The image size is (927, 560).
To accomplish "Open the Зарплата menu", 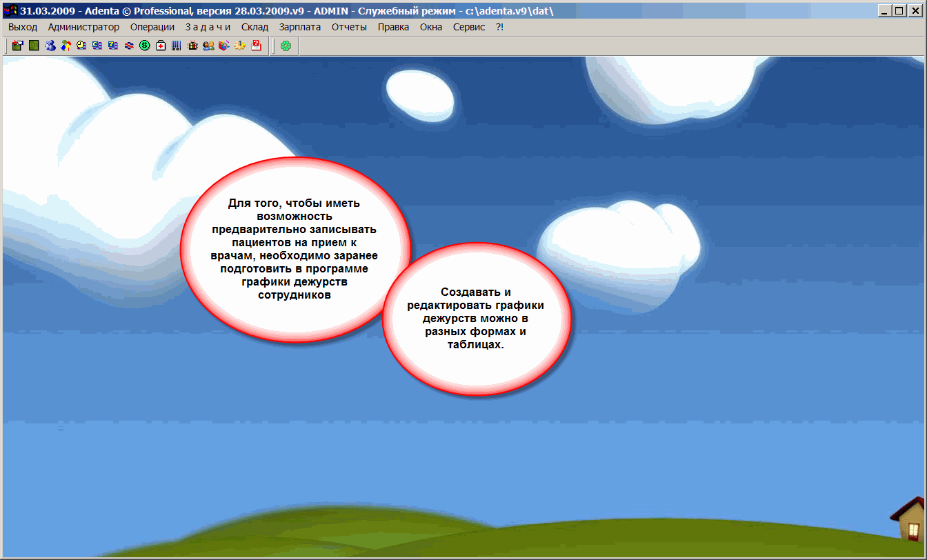I will pos(300,27).
